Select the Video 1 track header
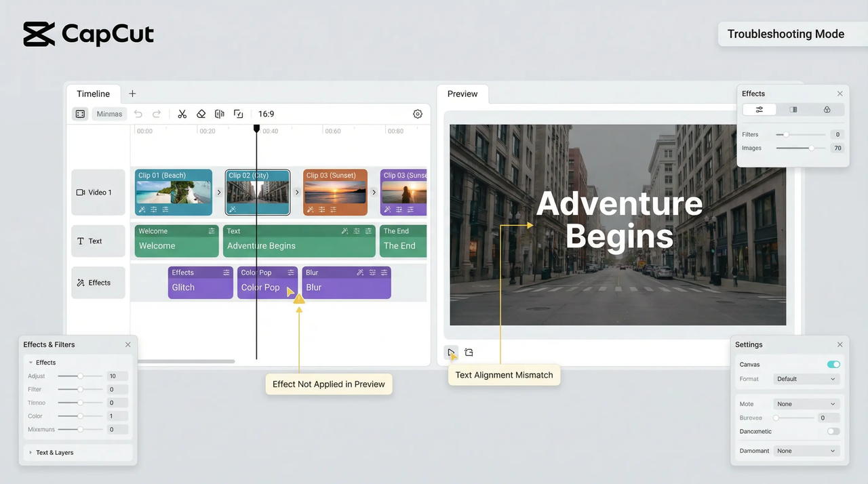868x484 pixels. pyautogui.click(x=98, y=192)
